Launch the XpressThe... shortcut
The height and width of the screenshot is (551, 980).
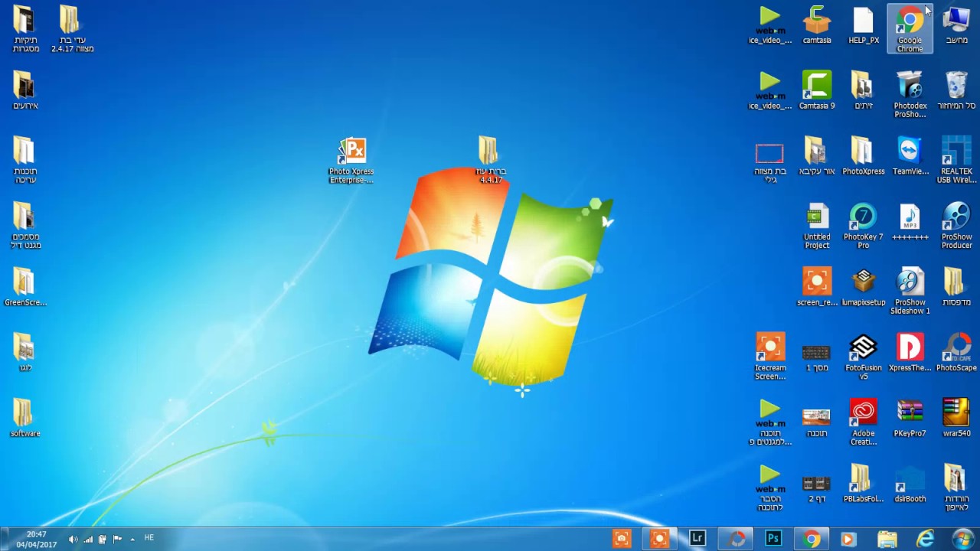tap(910, 353)
